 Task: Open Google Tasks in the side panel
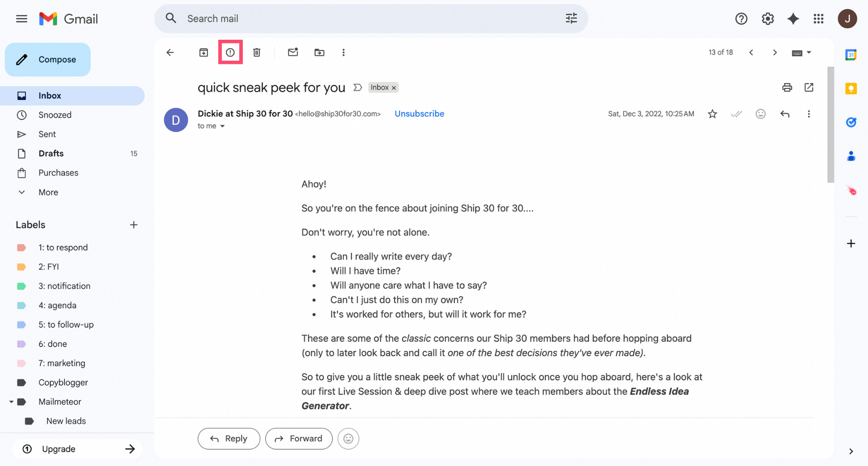851,122
